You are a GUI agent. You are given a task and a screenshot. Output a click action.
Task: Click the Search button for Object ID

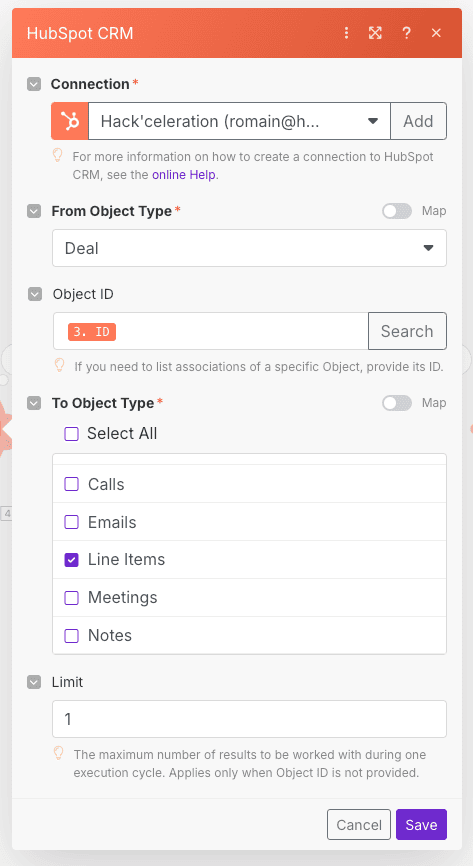[x=407, y=331]
